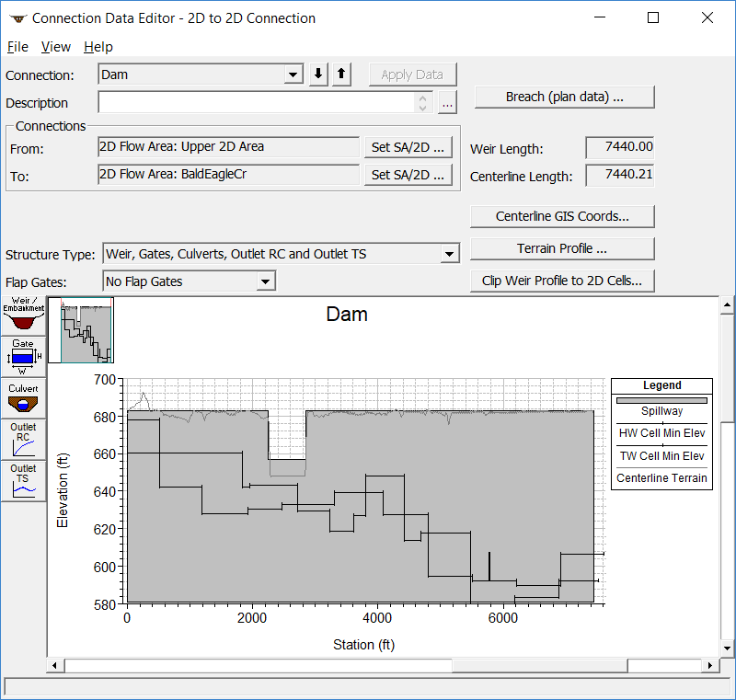Click the dam profile overview thumbnail
The height and width of the screenshot is (700, 736).
86,330
